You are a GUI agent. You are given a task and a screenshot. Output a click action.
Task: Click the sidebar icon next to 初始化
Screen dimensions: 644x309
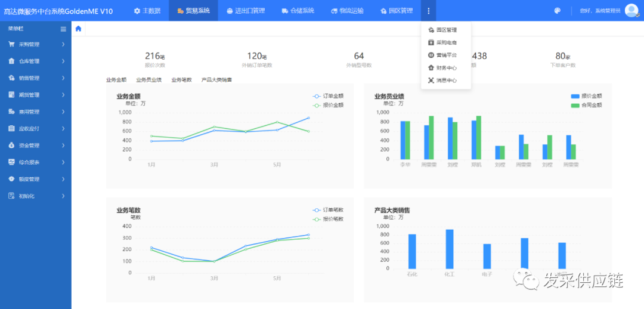(11, 196)
